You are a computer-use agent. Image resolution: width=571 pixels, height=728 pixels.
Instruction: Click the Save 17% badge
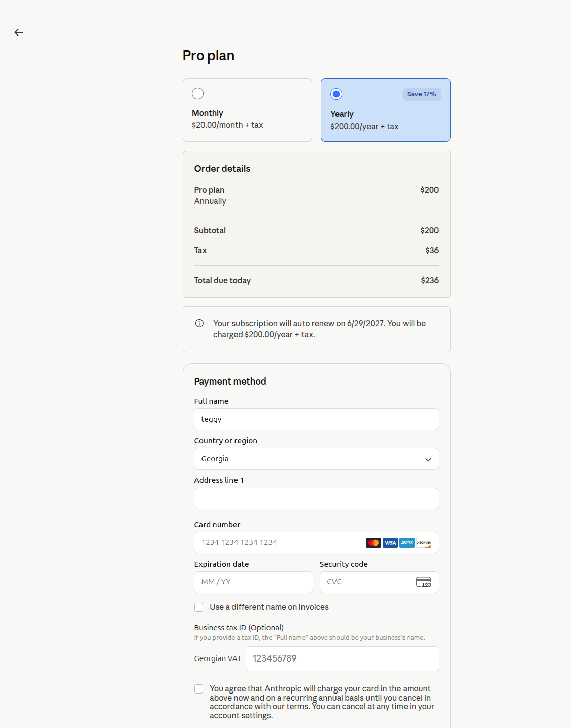click(421, 94)
